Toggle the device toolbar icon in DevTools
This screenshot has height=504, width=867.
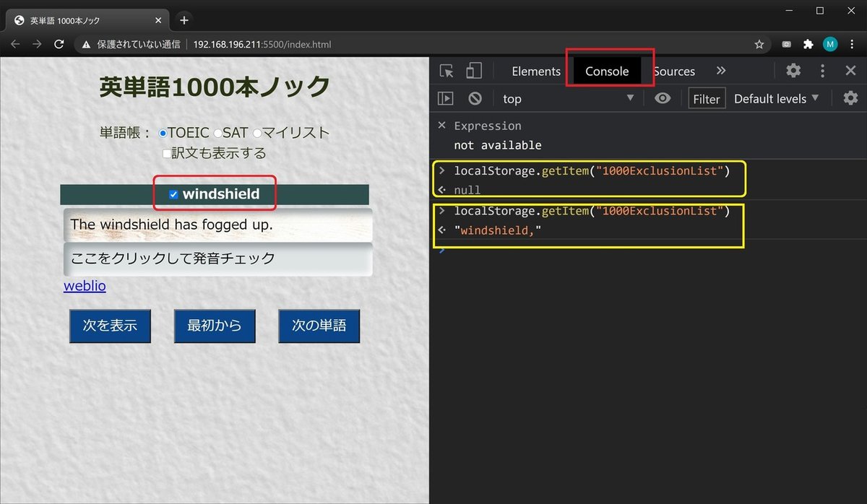pos(473,71)
